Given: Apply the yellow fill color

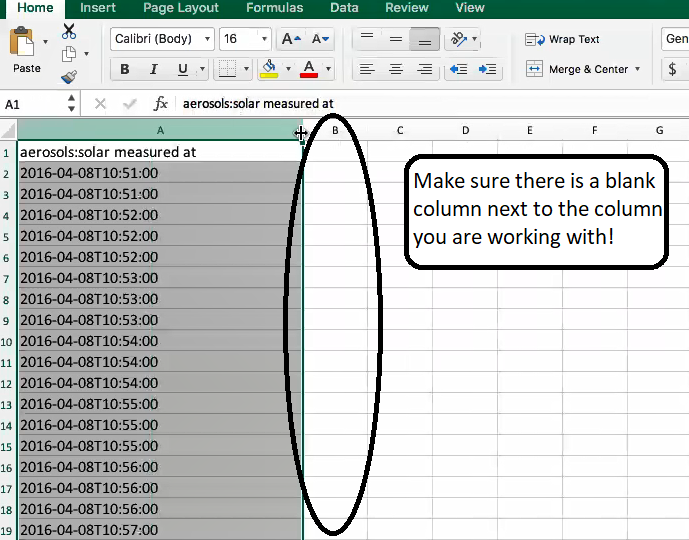Looking at the screenshot, I should 268,70.
